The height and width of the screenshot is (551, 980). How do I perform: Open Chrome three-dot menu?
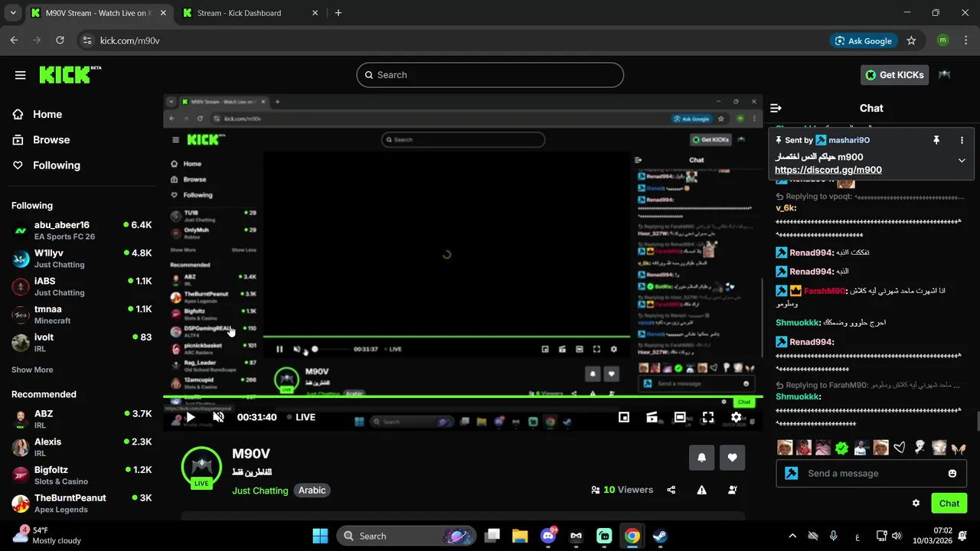(965, 41)
